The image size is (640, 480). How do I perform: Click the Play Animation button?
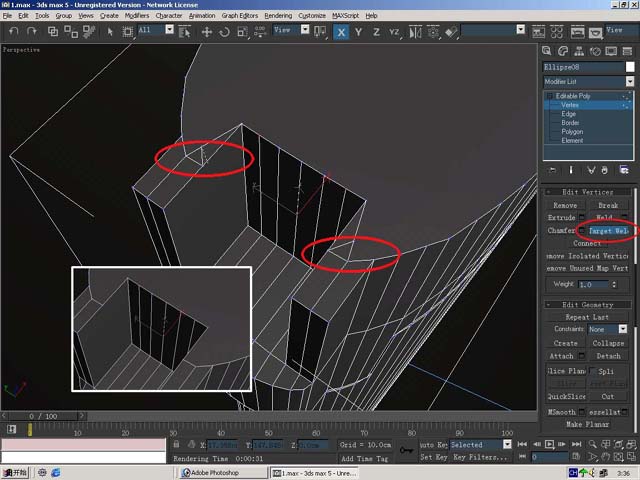[x=549, y=444]
